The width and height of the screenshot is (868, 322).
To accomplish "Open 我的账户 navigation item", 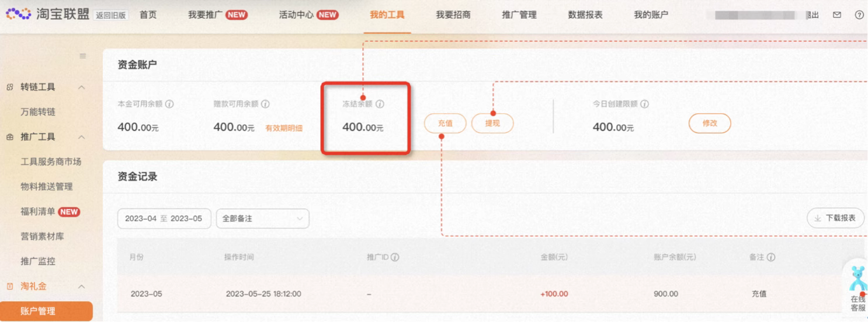I will coord(651,15).
